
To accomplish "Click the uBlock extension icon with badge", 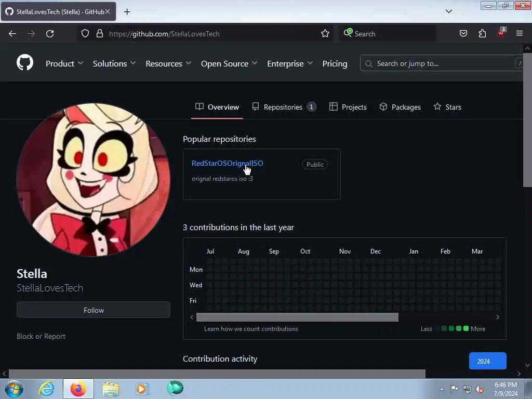I will coord(501,33).
